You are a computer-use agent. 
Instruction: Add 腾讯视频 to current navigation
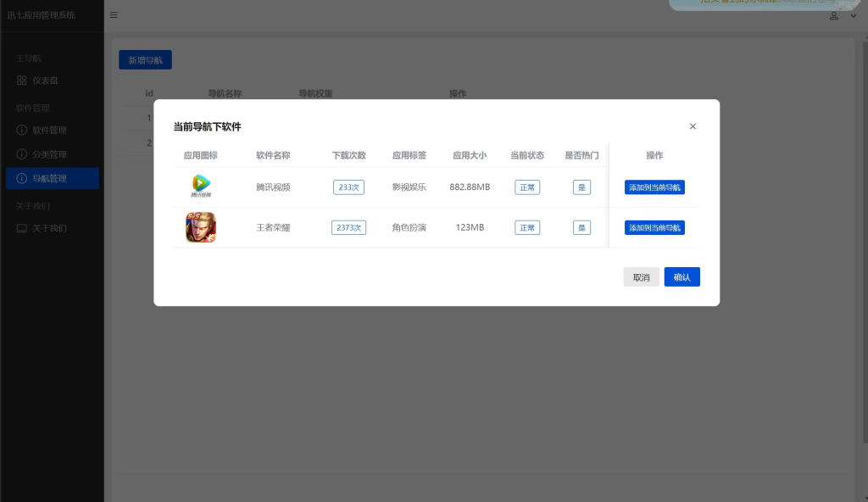(654, 187)
